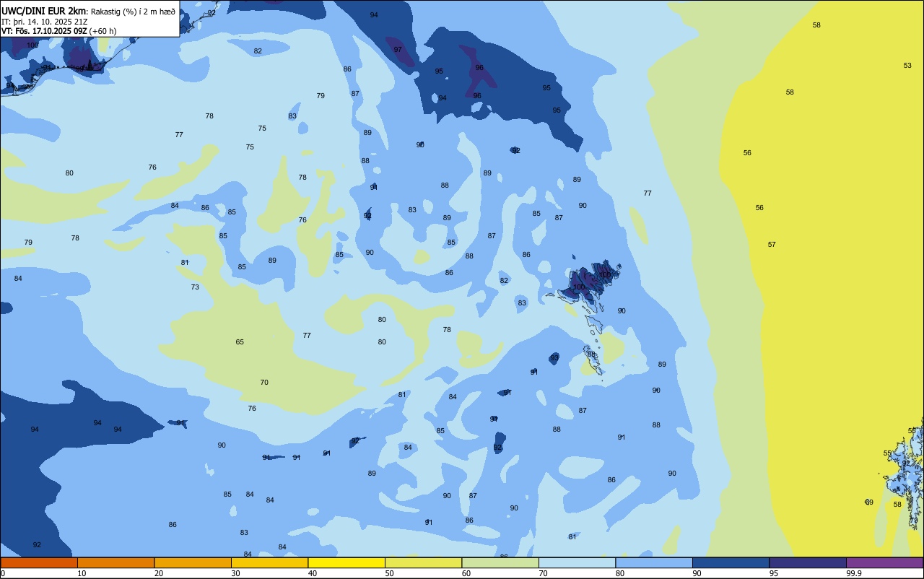Click the 40–50 bright yellow legend swatch
This screenshot has width=924, height=579.
click(x=346, y=562)
